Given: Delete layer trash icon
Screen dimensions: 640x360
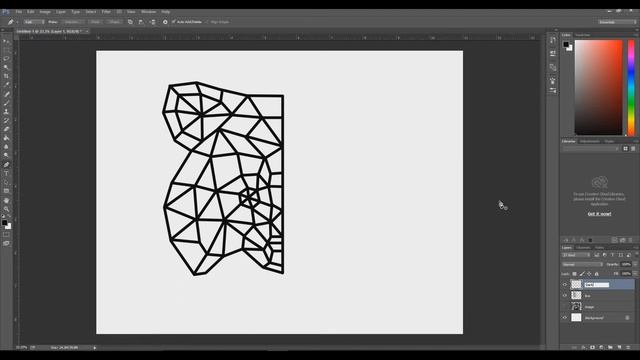Looking at the screenshot, I should (629, 347).
